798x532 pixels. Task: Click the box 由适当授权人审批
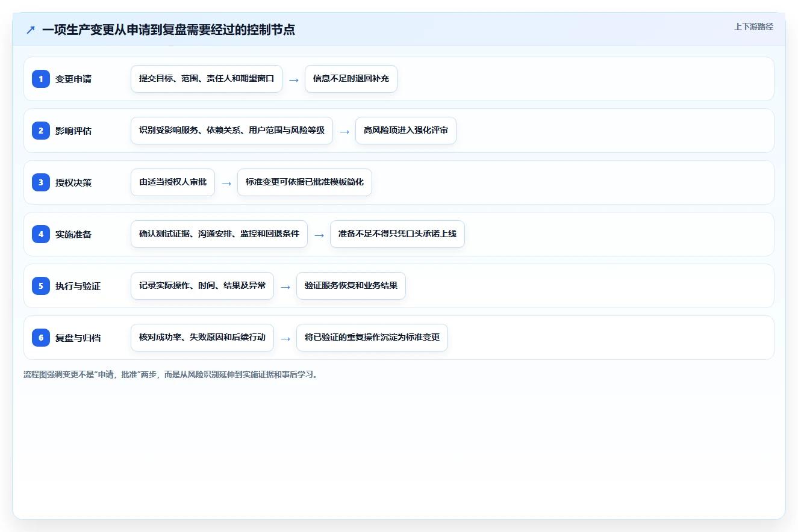[173, 182]
